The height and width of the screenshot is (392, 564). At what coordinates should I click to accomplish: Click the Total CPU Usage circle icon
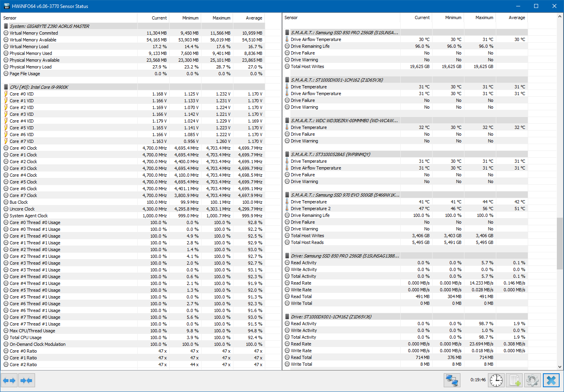click(x=6, y=337)
